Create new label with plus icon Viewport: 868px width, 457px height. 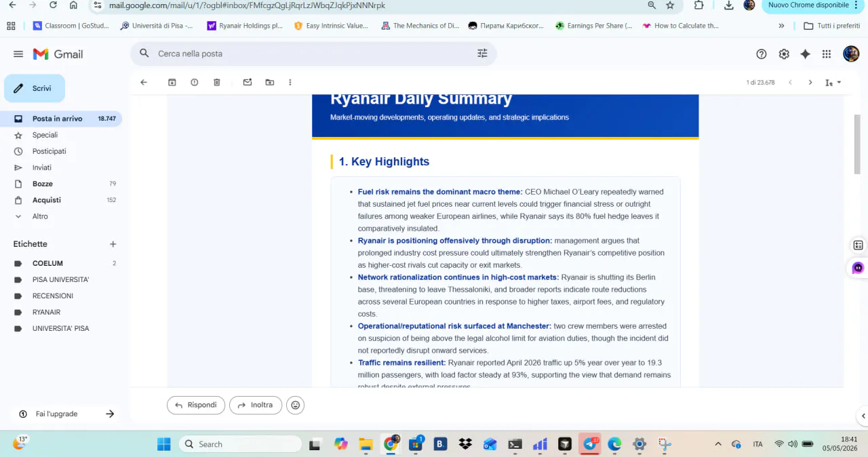pyautogui.click(x=113, y=244)
